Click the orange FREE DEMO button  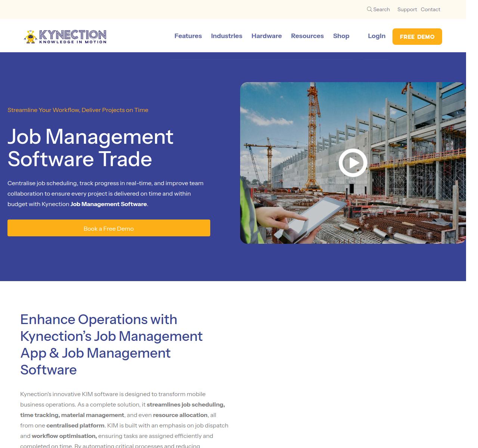pyautogui.click(x=417, y=37)
